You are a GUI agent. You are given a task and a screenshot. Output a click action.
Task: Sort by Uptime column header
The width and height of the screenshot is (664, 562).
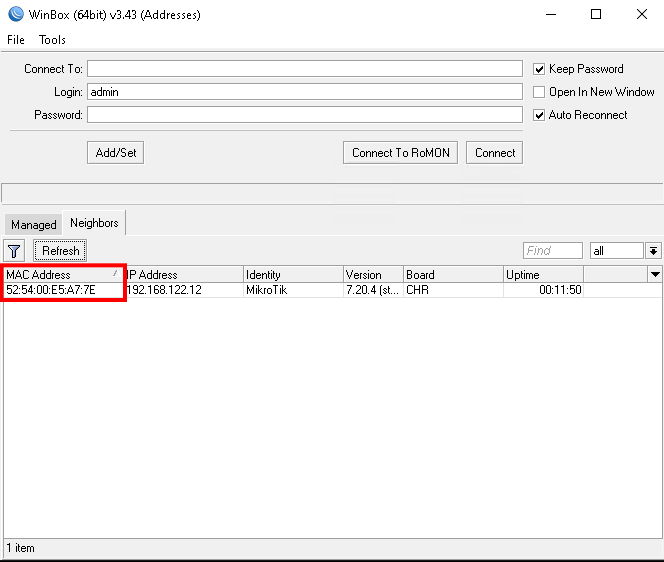544,275
